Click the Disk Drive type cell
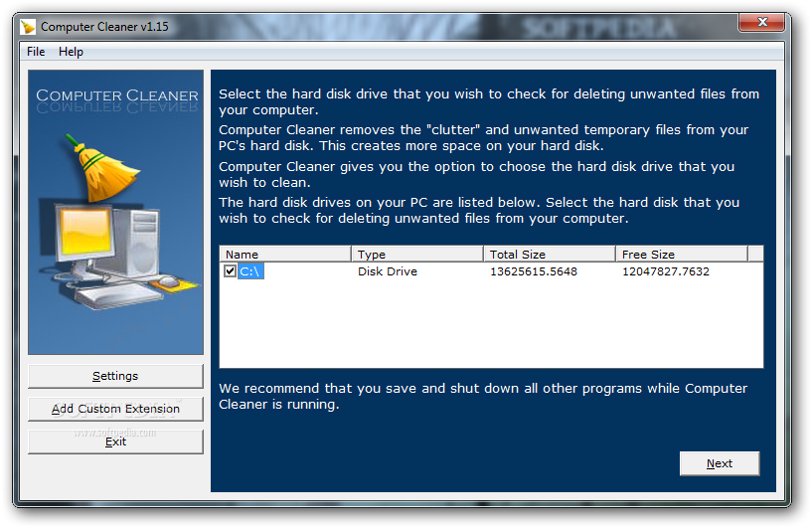 pos(388,271)
